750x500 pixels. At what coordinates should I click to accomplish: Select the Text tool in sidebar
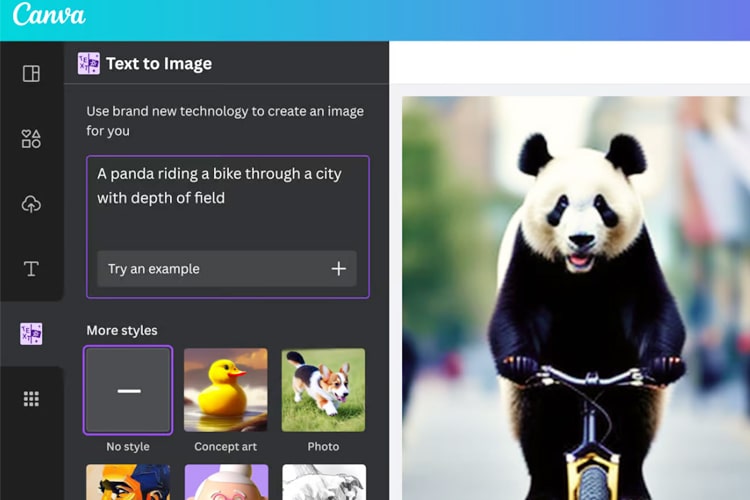(31, 269)
